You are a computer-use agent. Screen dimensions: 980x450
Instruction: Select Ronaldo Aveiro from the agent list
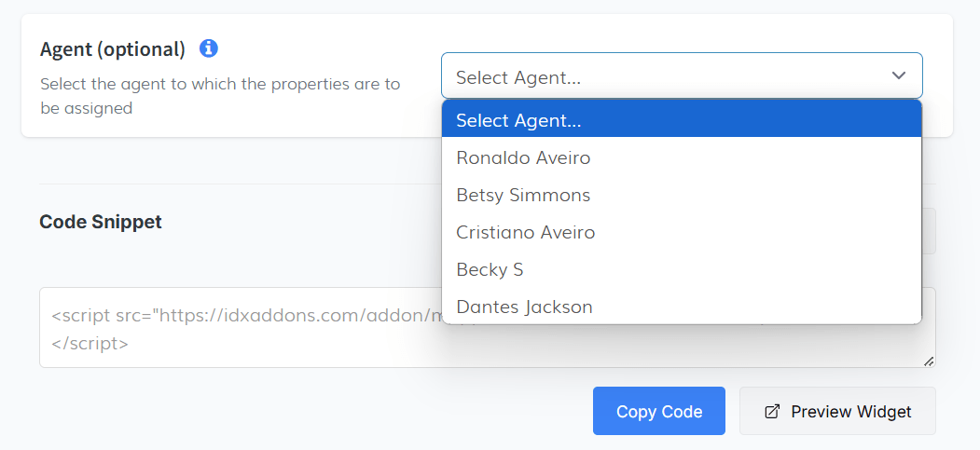523,157
